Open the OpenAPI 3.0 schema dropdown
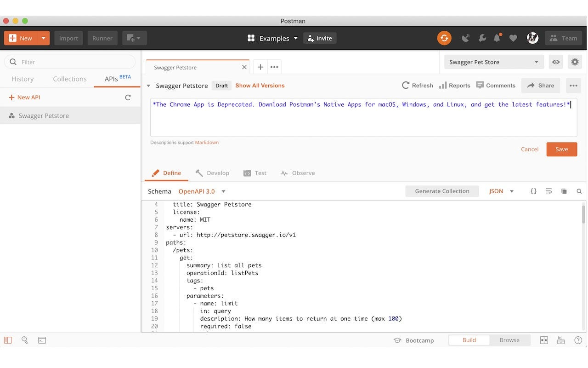Viewport: 588px width, 368px height. (x=201, y=191)
